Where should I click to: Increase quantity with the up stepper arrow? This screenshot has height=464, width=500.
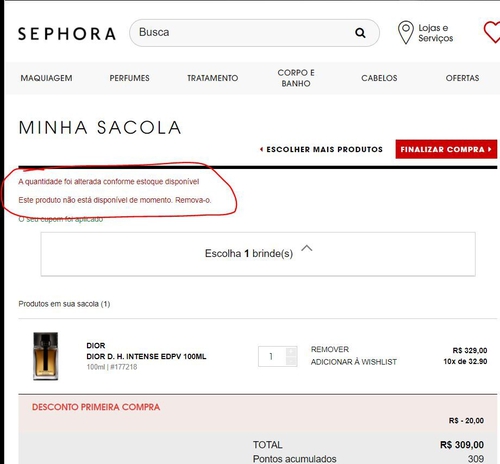click(x=291, y=351)
